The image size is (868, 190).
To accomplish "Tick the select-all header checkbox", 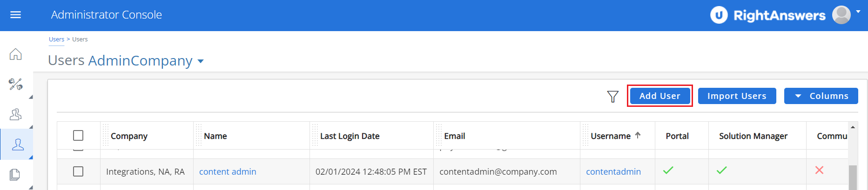I will pos(78,135).
